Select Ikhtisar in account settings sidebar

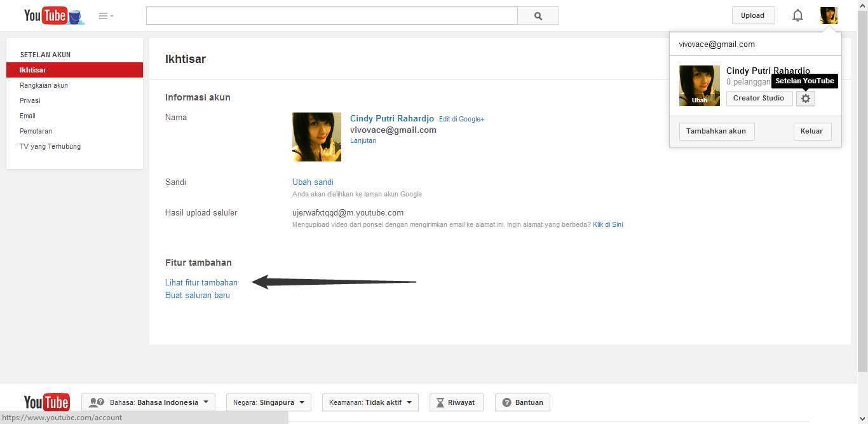point(74,70)
